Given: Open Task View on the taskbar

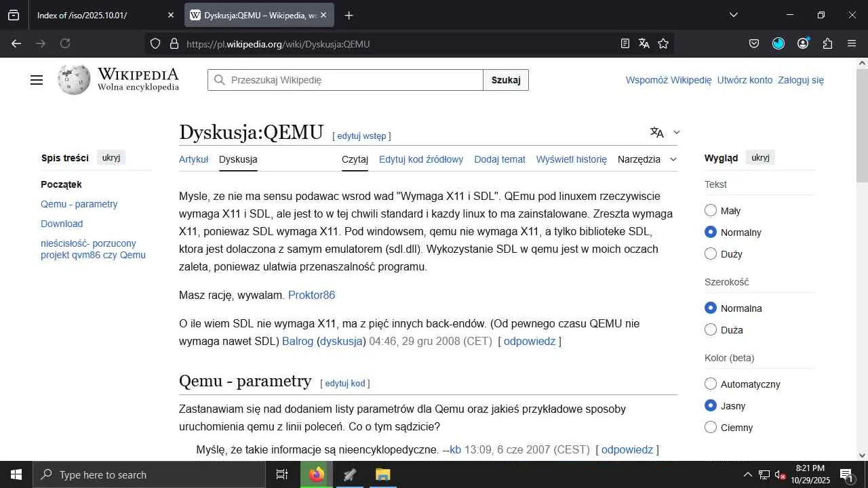Looking at the screenshot, I should [x=282, y=474].
